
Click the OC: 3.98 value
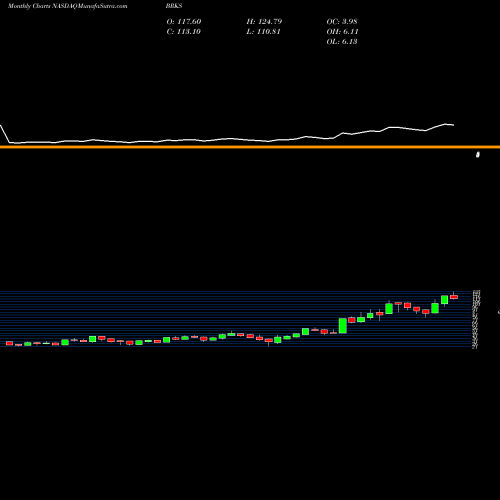point(342,22)
